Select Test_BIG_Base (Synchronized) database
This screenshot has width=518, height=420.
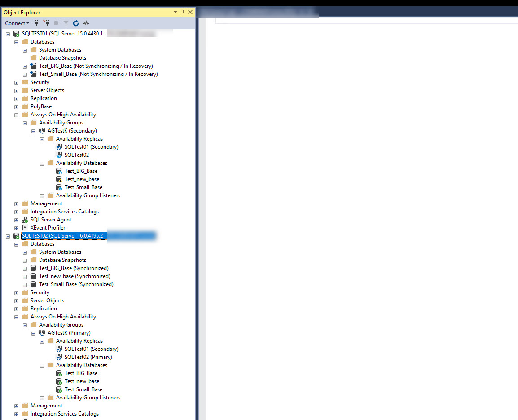point(74,268)
